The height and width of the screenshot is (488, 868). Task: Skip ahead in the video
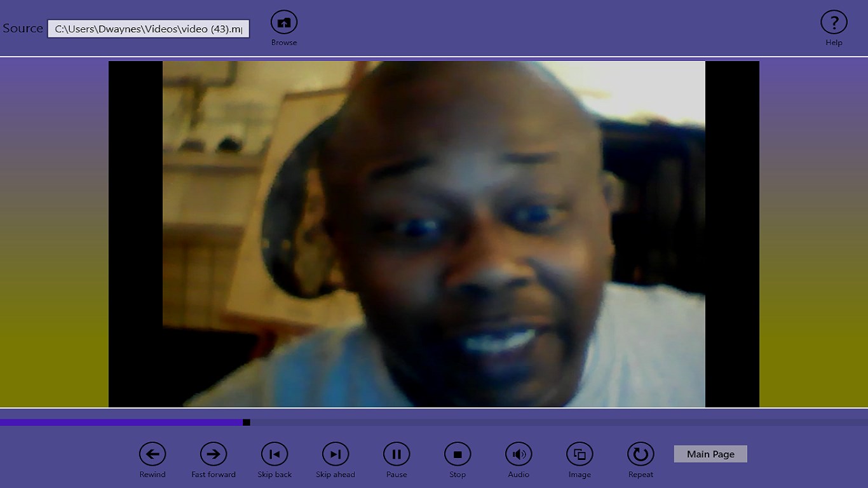click(x=335, y=454)
